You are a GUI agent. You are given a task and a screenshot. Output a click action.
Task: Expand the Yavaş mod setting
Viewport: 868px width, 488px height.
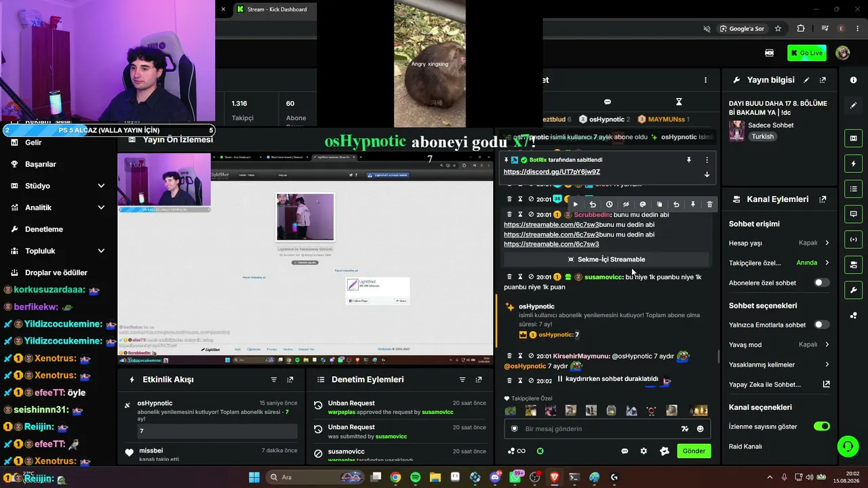(x=779, y=344)
